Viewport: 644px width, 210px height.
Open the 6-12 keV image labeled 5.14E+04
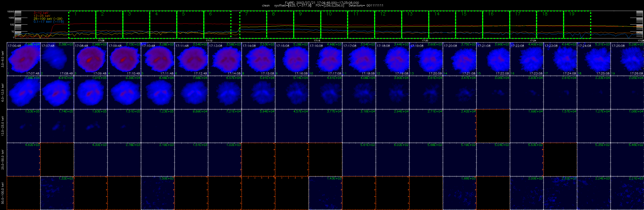point(292,92)
